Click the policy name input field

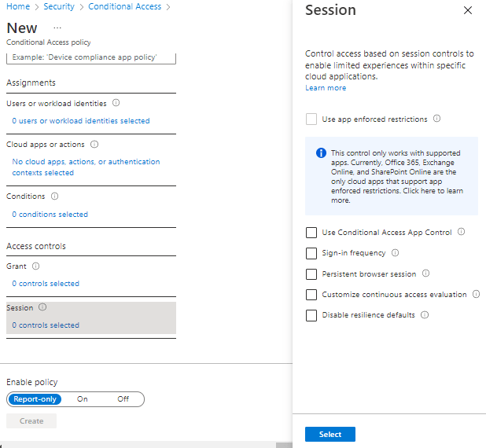coord(91,58)
